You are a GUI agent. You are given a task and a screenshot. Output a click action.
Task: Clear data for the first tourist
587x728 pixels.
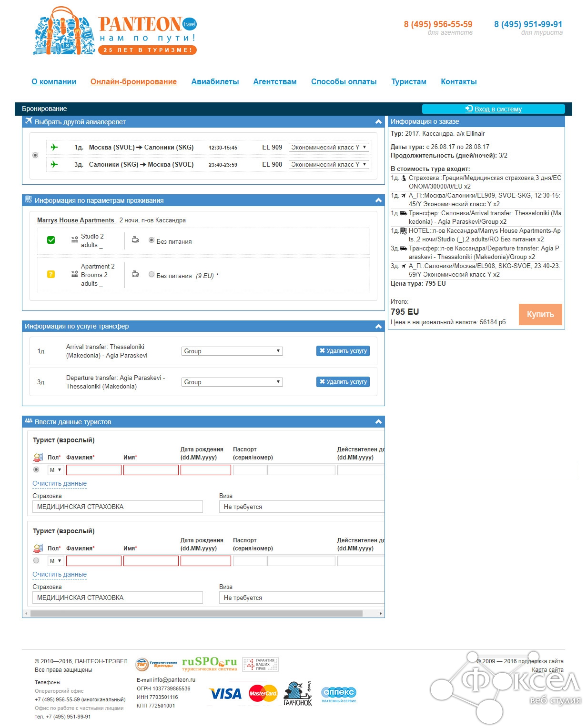(x=60, y=483)
